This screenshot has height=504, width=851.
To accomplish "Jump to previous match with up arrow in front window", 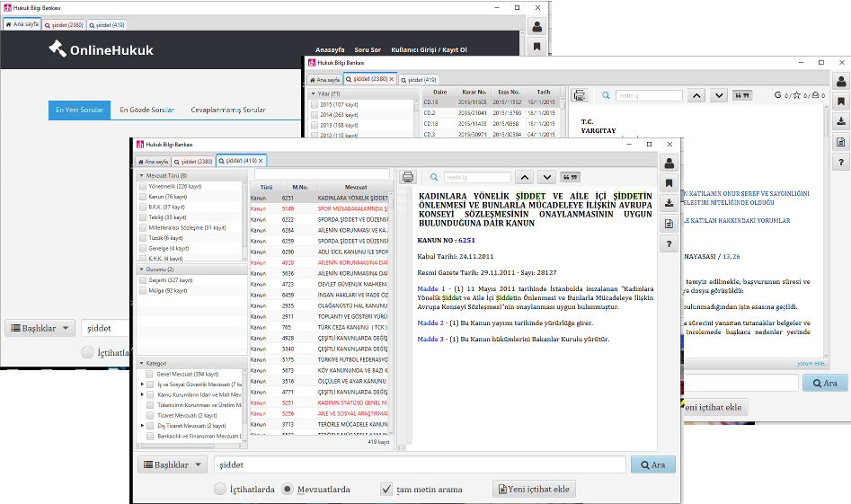I will click(524, 177).
